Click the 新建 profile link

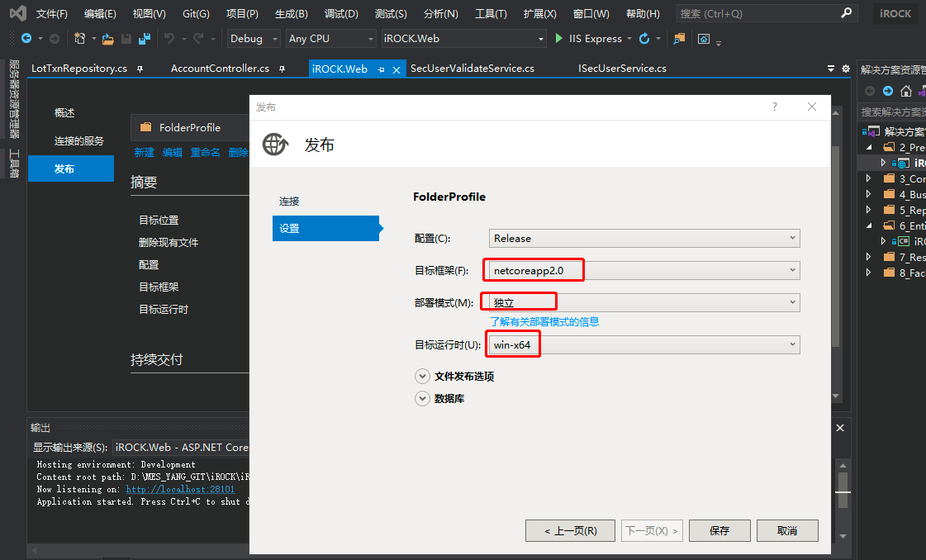(x=144, y=153)
